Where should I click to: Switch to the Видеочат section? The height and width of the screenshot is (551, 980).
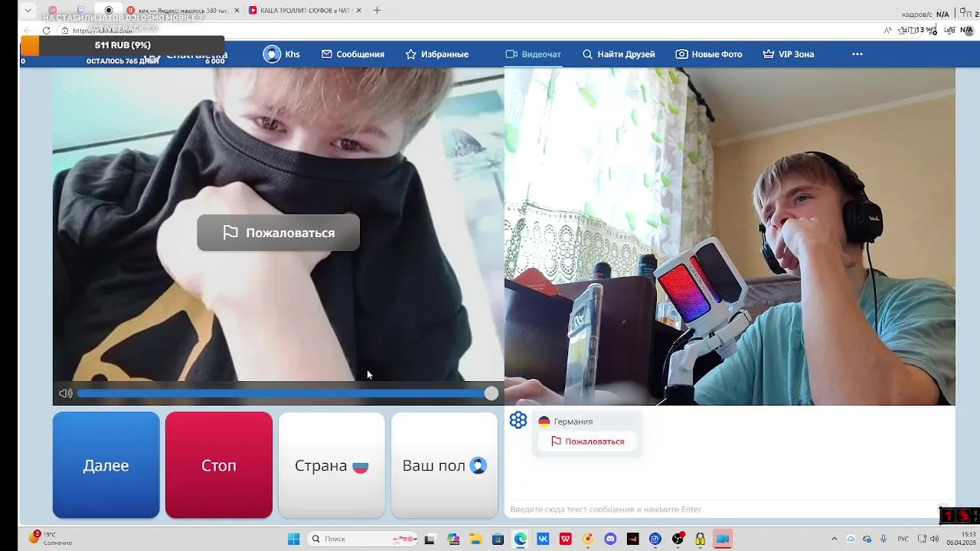click(x=533, y=54)
